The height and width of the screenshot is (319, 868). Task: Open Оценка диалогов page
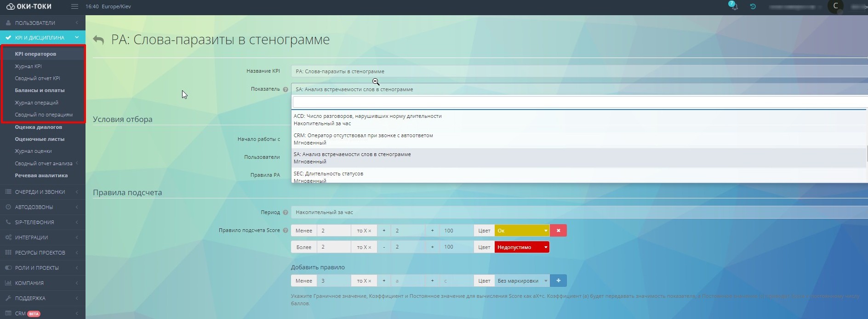pyautogui.click(x=38, y=127)
